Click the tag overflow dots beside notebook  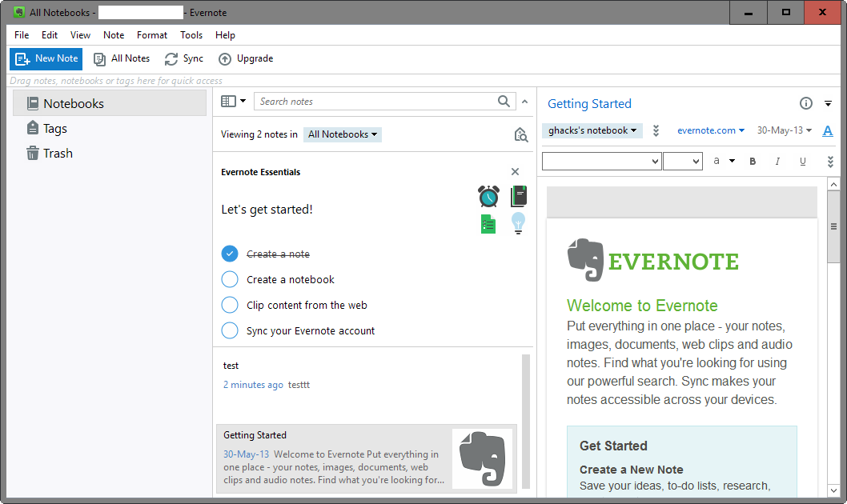[656, 130]
